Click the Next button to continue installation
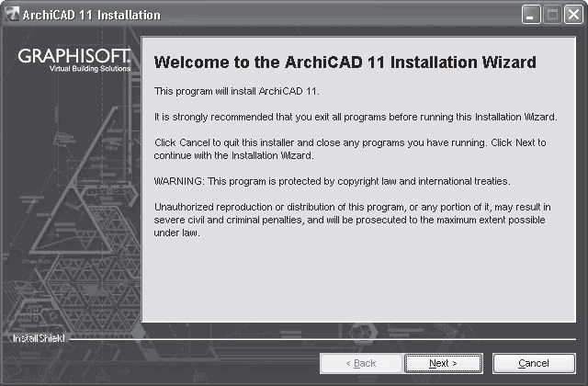 pos(443,363)
